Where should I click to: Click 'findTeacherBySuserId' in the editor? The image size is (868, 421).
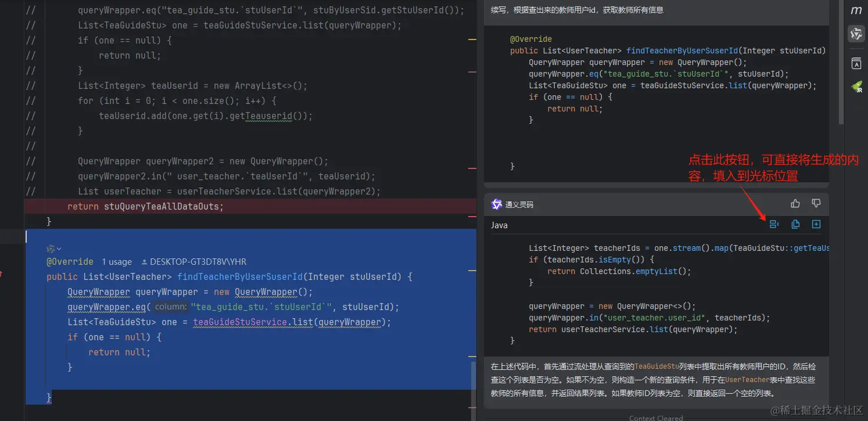pos(240,277)
